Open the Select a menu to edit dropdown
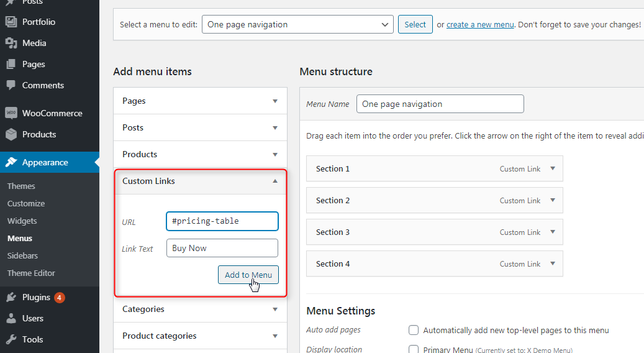The width and height of the screenshot is (644, 353). pyautogui.click(x=297, y=24)
